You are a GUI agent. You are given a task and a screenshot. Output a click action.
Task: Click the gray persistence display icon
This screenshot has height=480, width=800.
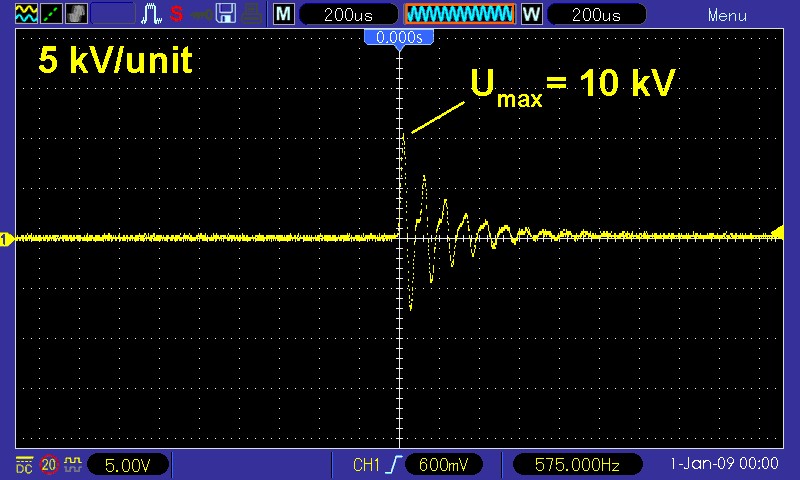76,15
